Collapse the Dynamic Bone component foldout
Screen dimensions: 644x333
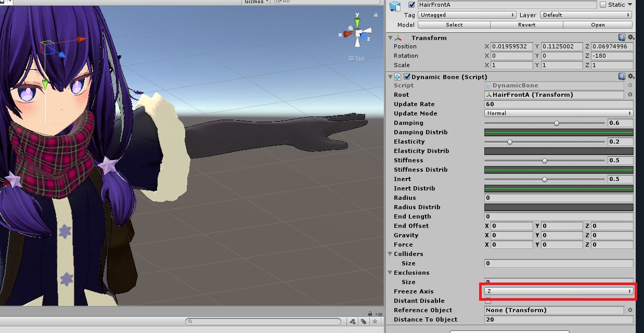pos(390,77)
